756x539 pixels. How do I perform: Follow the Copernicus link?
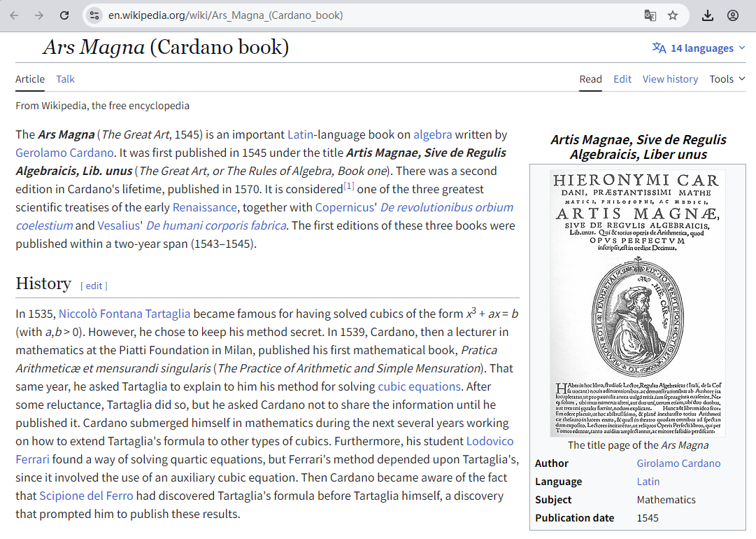345,207
